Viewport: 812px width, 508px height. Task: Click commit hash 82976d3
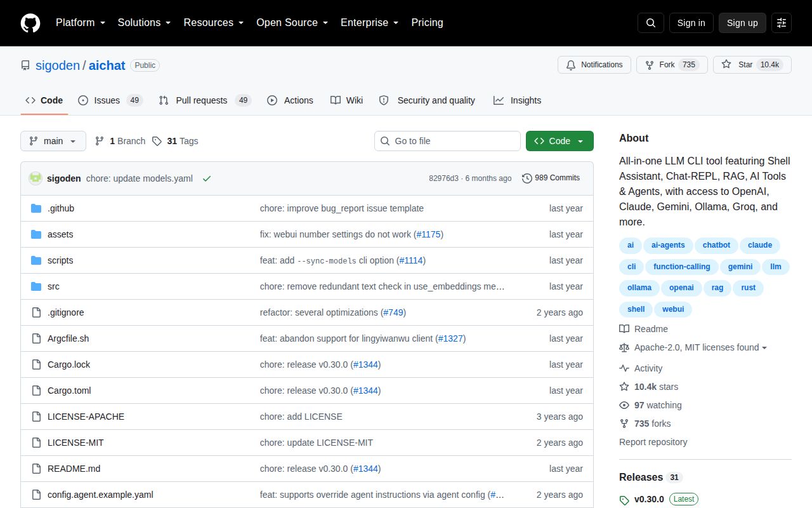coord(443,178)
